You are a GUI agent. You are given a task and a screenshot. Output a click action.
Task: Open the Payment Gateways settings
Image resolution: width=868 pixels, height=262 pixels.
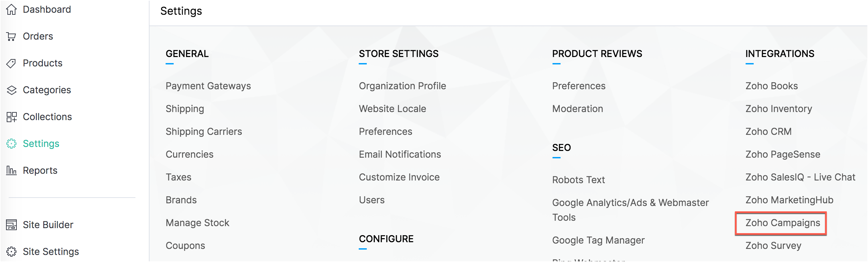click(208, 86)
